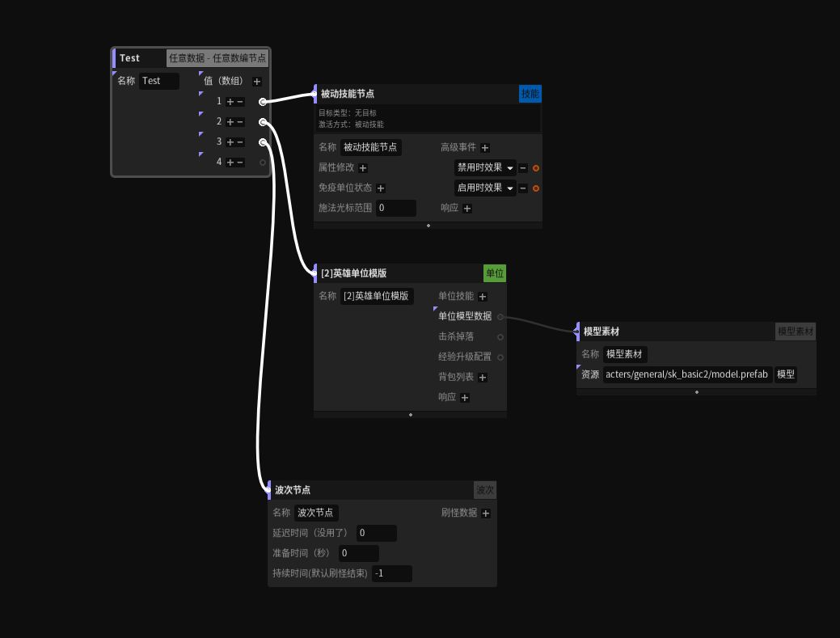
Task: Add item after array row 3
Action: click(230, 142)
